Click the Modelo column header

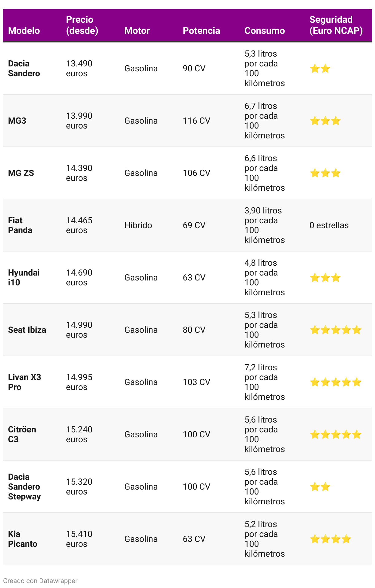[x=24, y=30]
